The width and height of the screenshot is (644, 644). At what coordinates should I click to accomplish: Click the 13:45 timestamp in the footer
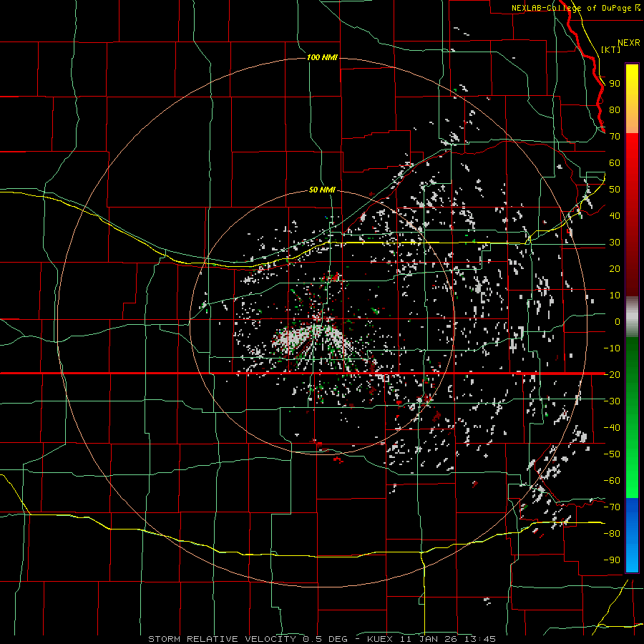point(480,639)
